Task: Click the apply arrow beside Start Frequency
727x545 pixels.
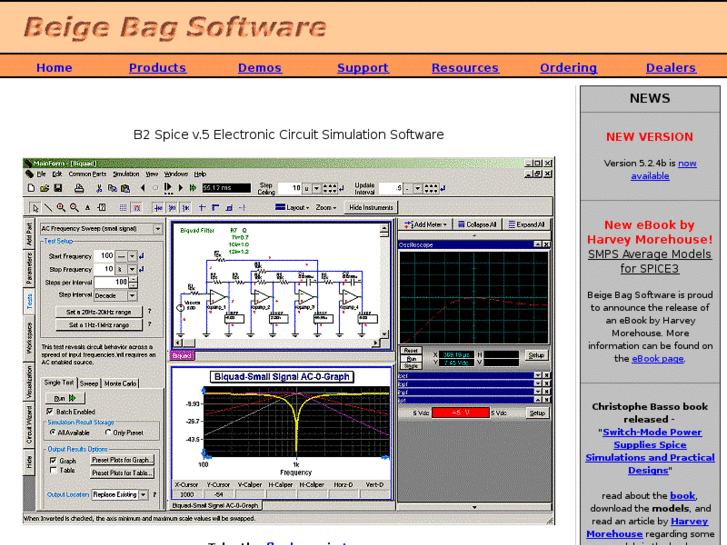Action: 141,256
